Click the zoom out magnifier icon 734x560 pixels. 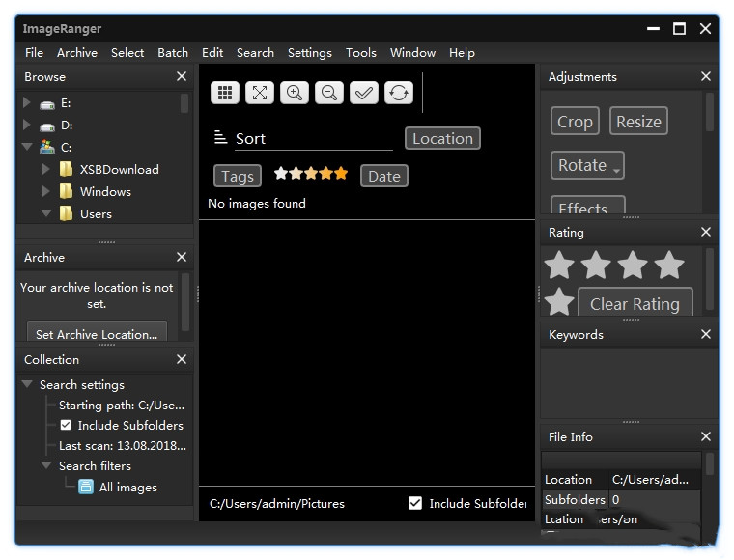tap(329, 93)
